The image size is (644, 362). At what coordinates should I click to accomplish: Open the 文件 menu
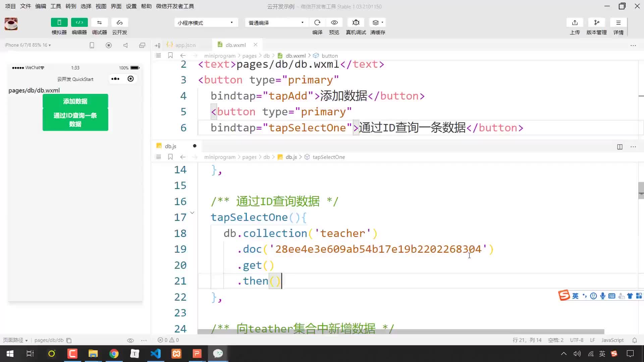point(25,6)
